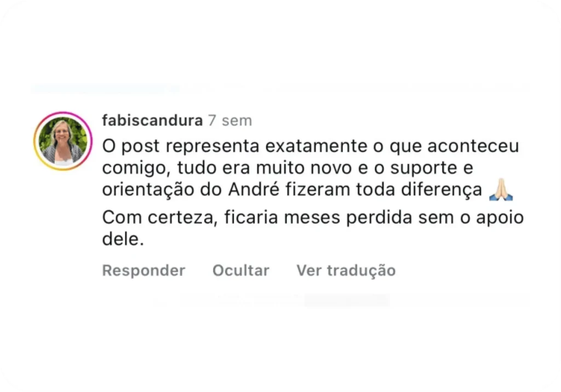
Task: Reply to the comment with Responder
Action: 144,270
